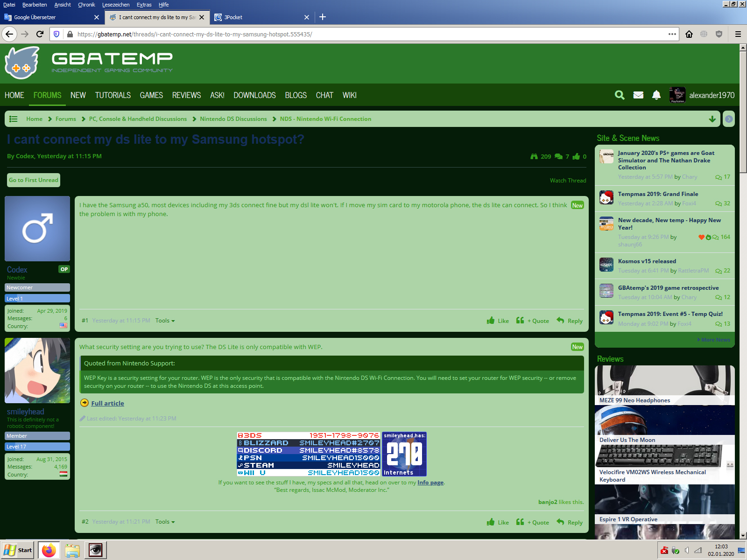The height and width of the screenshot is (560, 747).
Task: Open the tracking protection shield in the address bar
Action: 56,34
